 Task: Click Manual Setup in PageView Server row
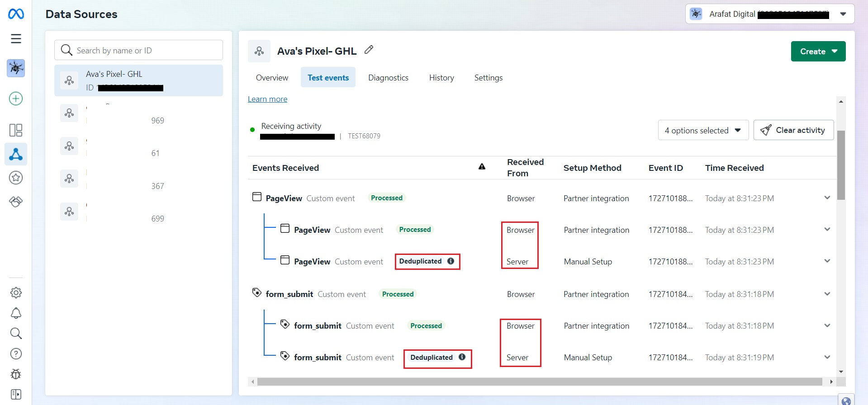pos(588,262)
